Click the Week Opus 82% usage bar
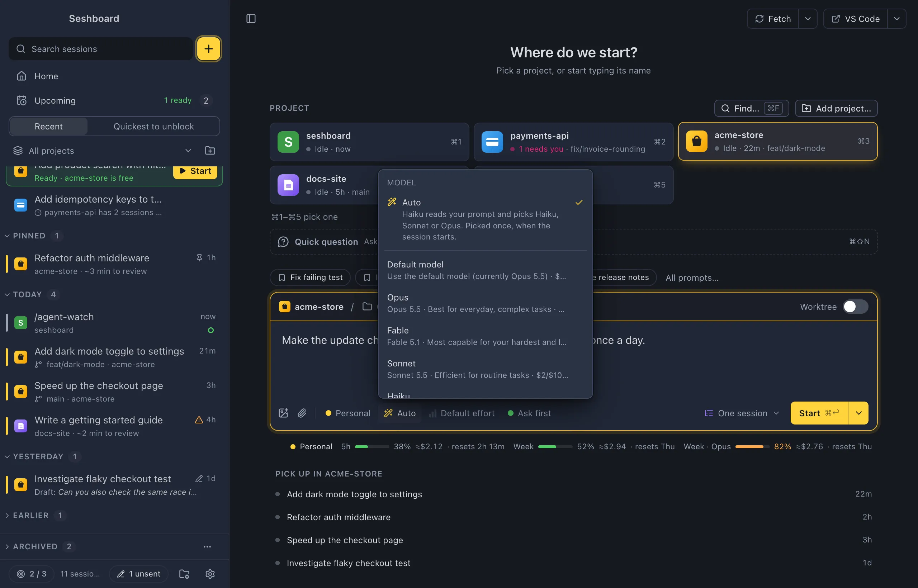The image size is (918, 588). tap(752, 446)
